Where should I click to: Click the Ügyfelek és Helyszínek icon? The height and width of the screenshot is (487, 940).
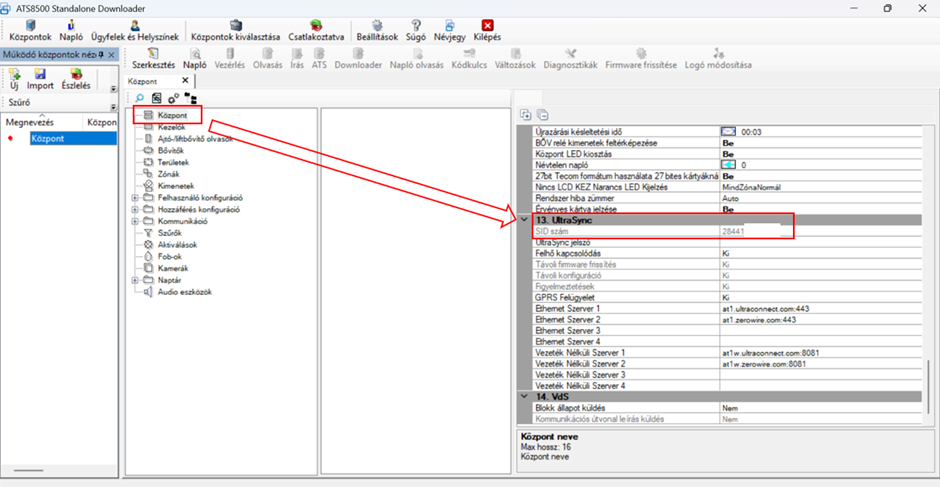(x=134, y=25)
